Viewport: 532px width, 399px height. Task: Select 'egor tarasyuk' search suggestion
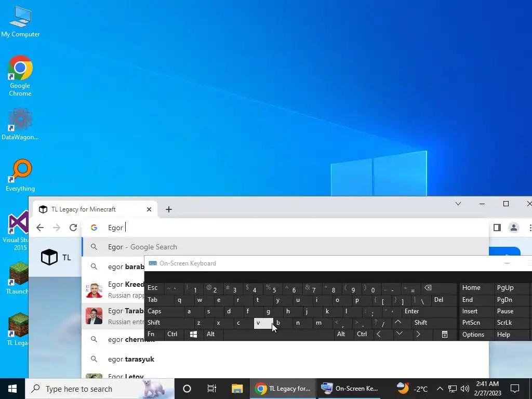click(x=285, y=359)
